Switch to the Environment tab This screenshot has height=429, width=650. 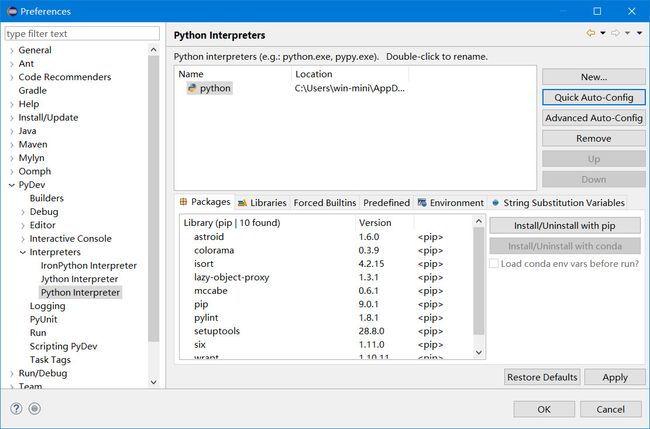click(451, 203)
